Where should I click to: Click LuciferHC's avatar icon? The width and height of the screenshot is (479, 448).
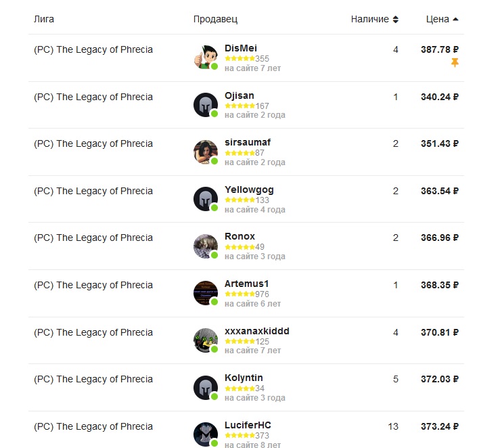(x=206, y=434)
